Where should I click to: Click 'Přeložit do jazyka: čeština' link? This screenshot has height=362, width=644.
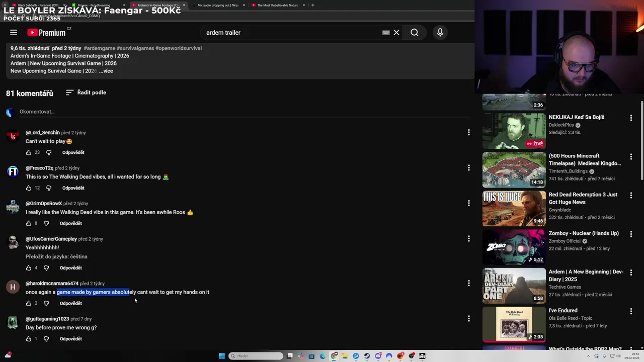coord(56,256)
